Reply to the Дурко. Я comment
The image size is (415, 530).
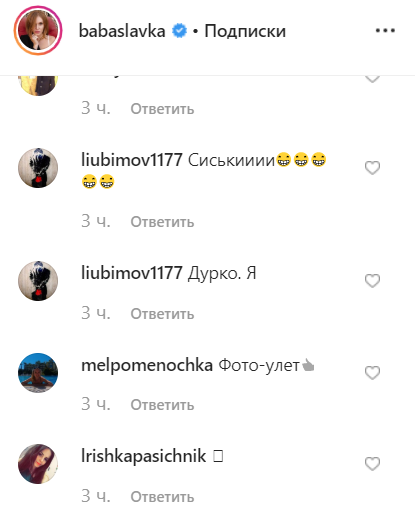(163, 314)
